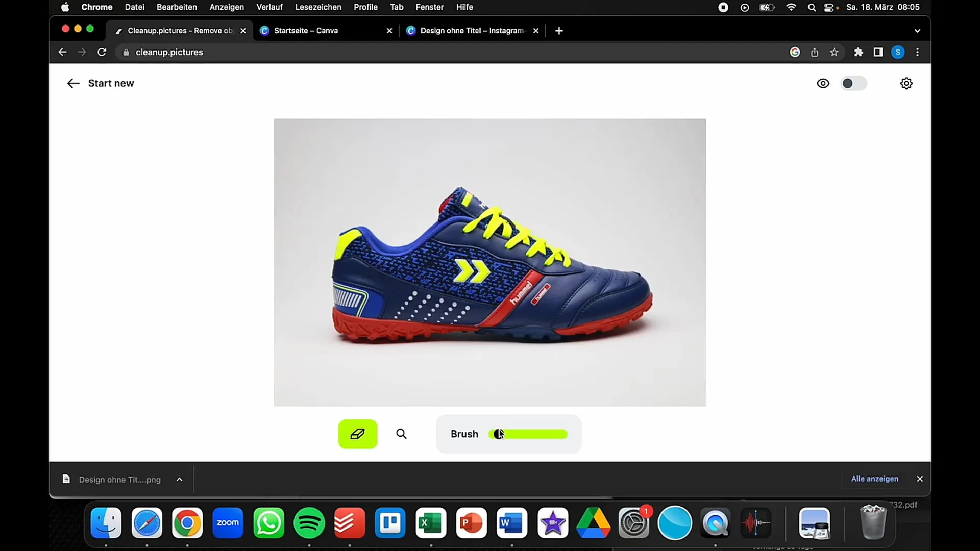Toggle the original image preview switch
The height and width of the screenshot is (551, 980).
[x=853, y=83]
